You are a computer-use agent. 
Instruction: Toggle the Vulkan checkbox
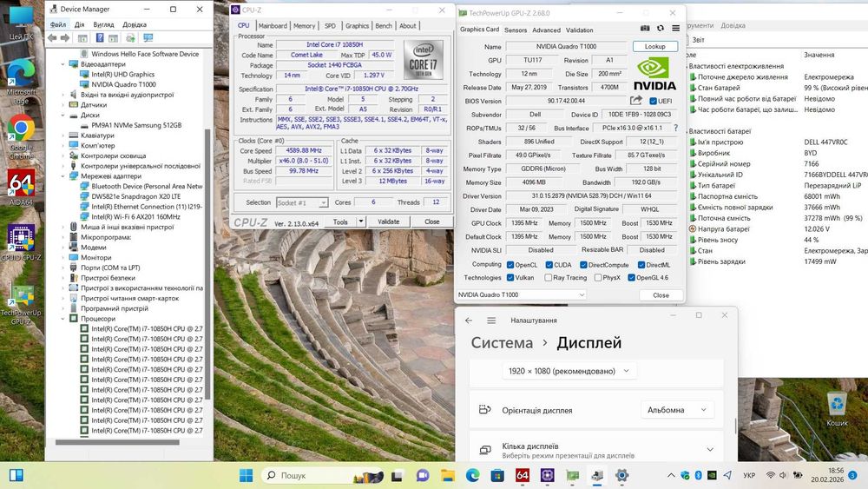click(x=510, y=277)
